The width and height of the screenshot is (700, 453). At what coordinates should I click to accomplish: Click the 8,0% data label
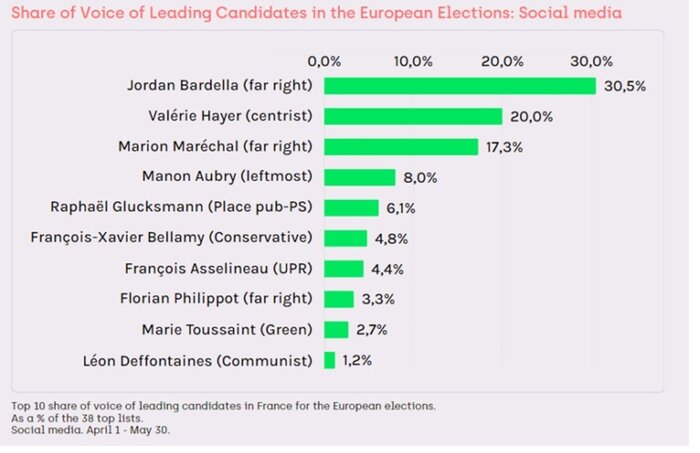[420, 177]
